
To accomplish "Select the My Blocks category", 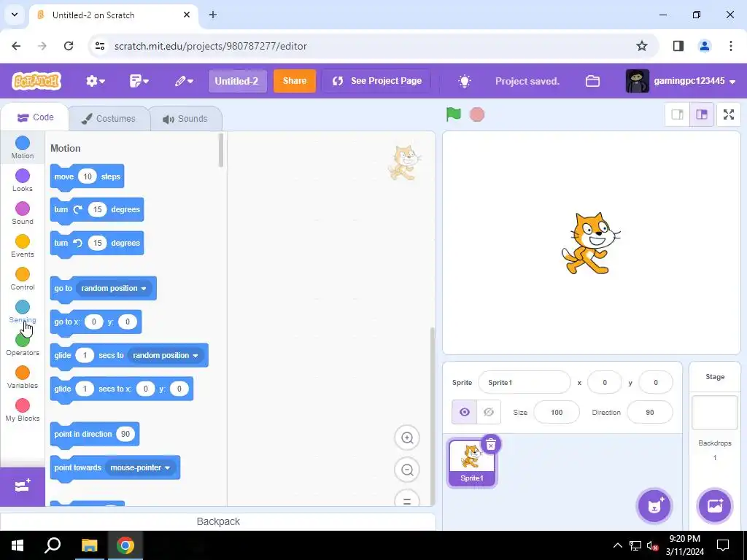I will pos(23,410).
